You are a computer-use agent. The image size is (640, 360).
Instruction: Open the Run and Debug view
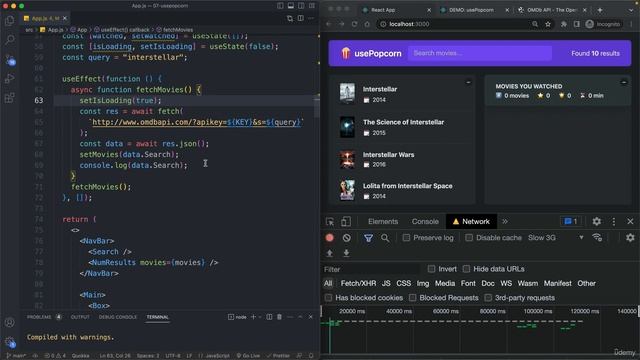pos(9,78)
